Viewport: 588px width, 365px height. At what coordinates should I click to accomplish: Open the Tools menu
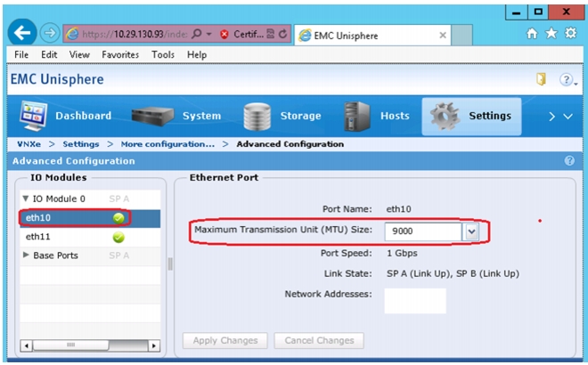163,54
